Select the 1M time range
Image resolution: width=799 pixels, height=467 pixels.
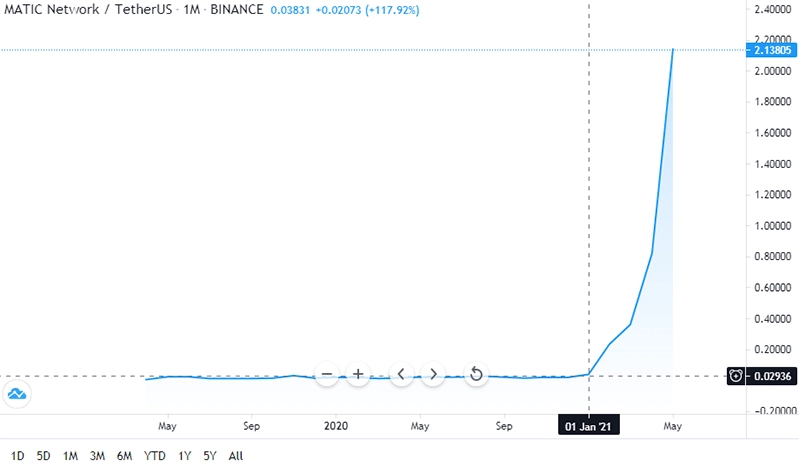pyautogui.click(x=70, y=456)
